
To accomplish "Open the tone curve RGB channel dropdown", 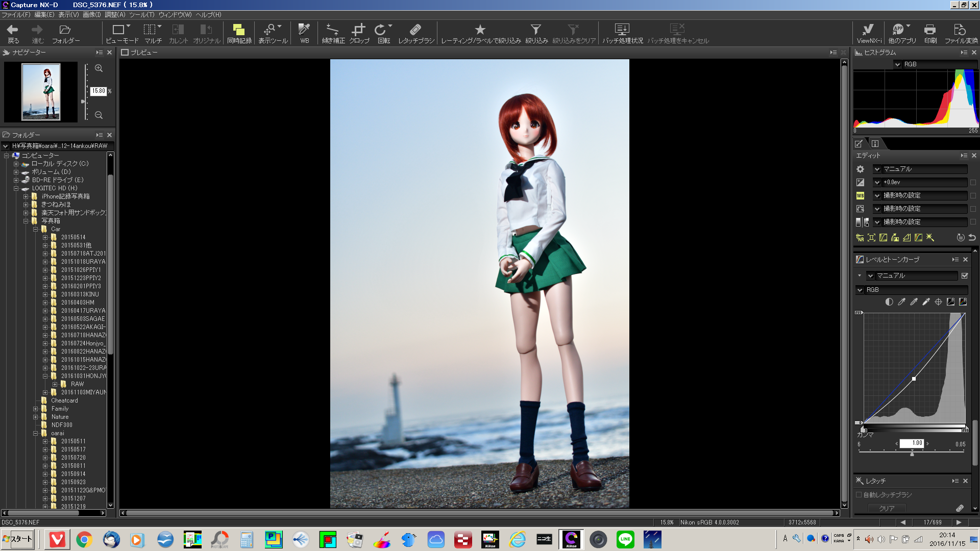I will [x=860, y=290].
